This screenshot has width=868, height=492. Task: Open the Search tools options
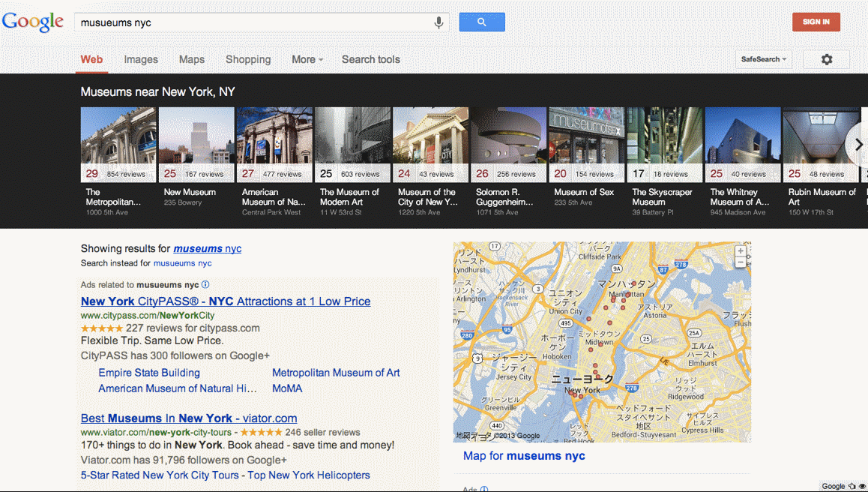pos(370,59)
